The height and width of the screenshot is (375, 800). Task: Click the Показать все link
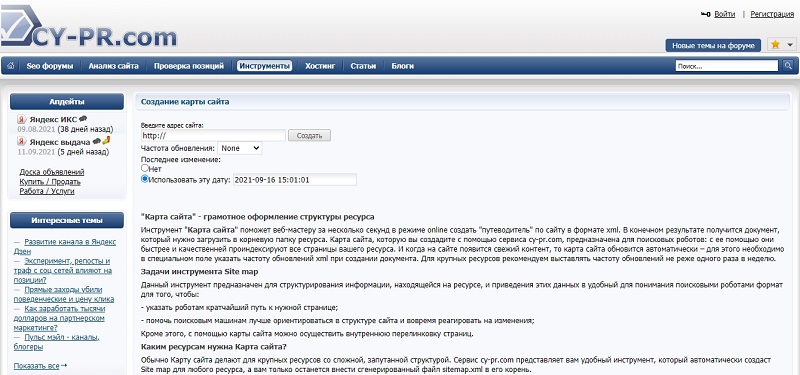[x=36, y=365]
